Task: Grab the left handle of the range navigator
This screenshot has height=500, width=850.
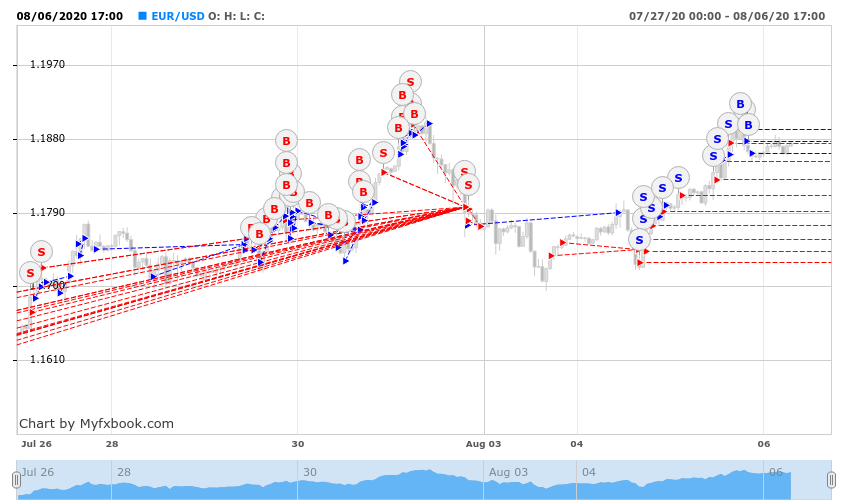Action: 16,480
